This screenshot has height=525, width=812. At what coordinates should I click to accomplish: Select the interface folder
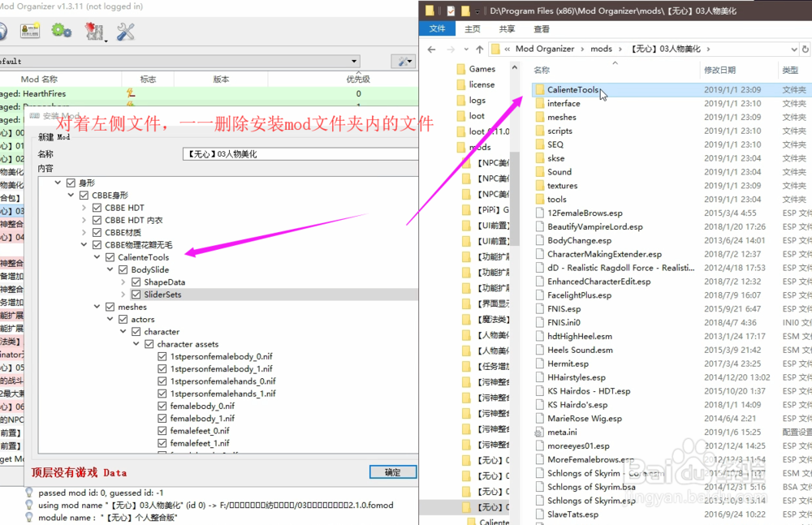564,104
